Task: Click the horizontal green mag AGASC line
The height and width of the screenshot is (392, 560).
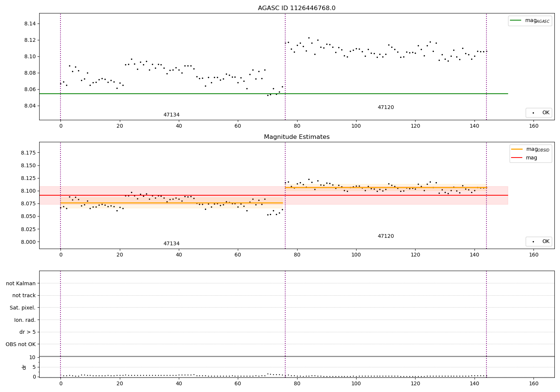Action: click(273, 94)
